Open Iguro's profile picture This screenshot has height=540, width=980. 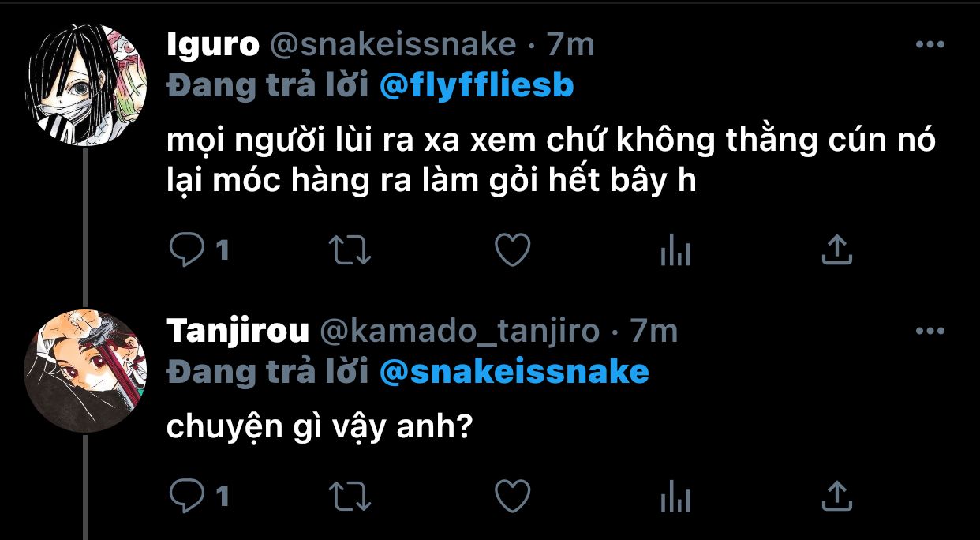click(86, 86)
